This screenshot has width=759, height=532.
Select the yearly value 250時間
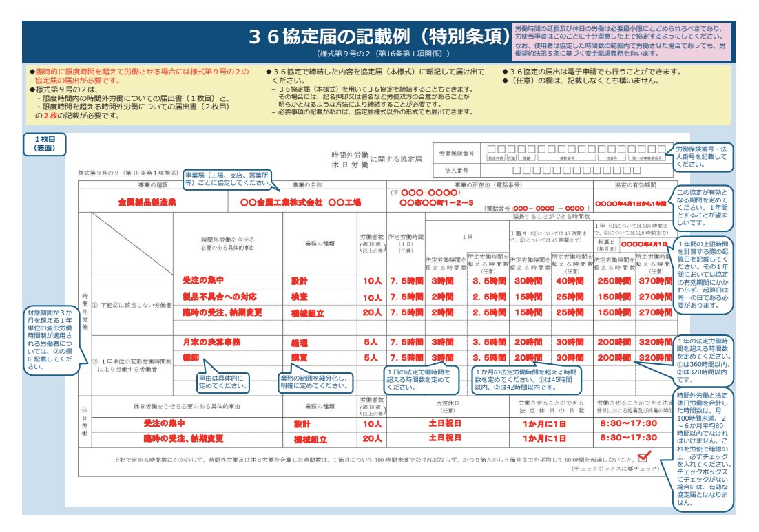pyautogui.click(x=613, y=281)
